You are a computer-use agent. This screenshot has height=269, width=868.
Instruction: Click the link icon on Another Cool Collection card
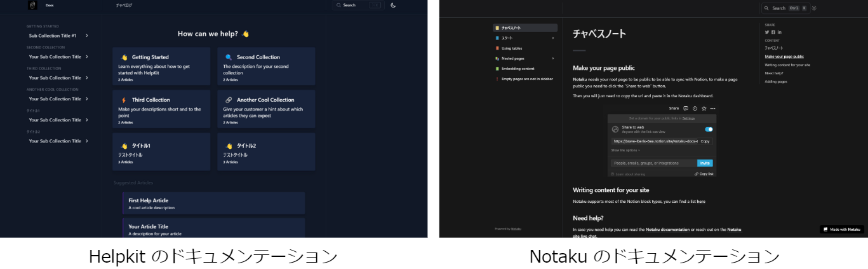[x=229, y=100]
